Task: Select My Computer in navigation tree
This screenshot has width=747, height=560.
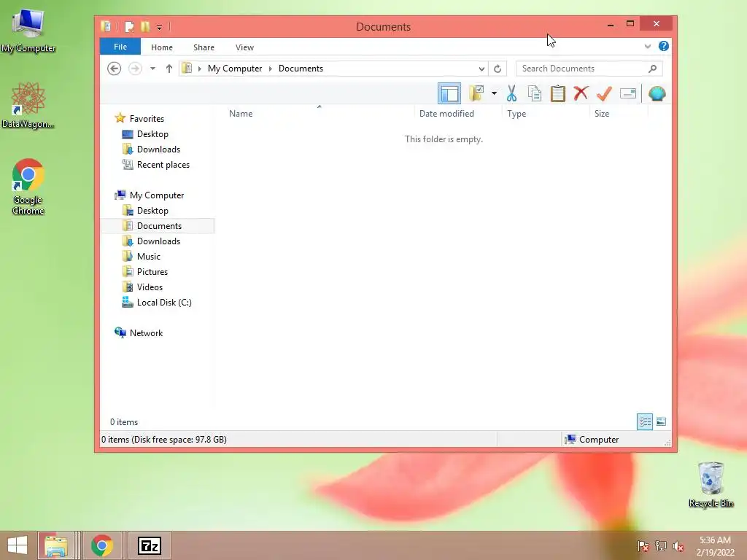Action: coord(156,195)
